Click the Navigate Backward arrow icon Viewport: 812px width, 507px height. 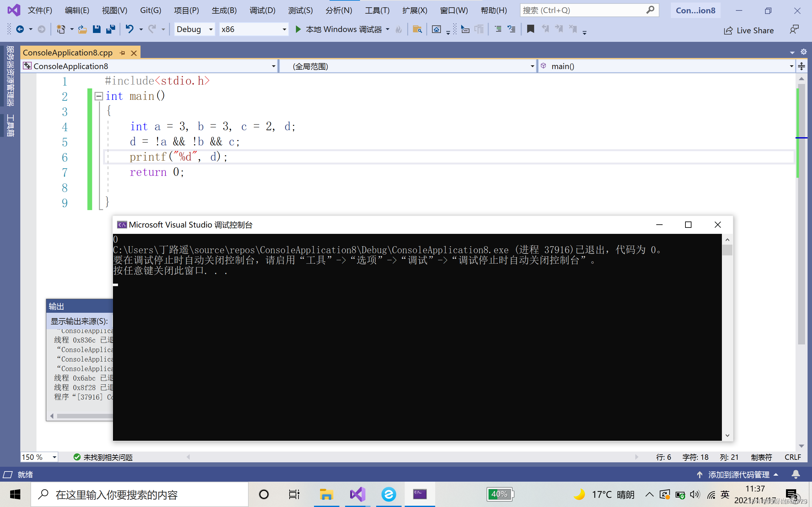click(20, 29)
